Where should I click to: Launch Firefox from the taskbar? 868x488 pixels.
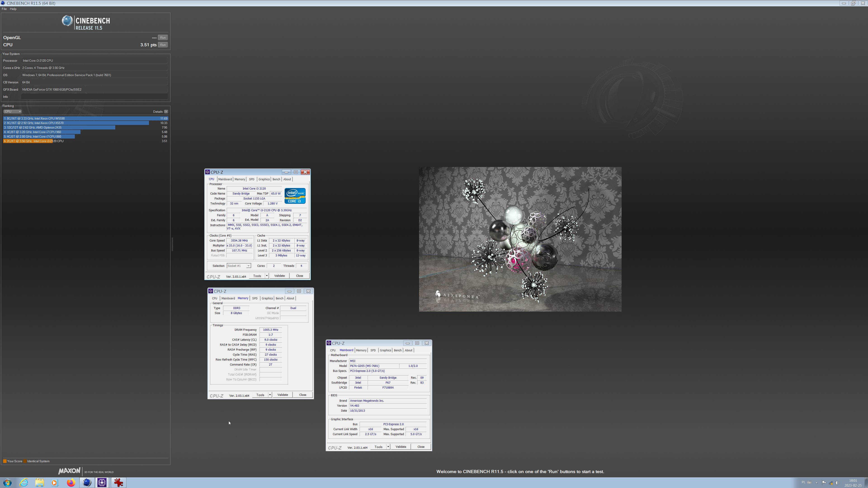(x=71, y=483)
